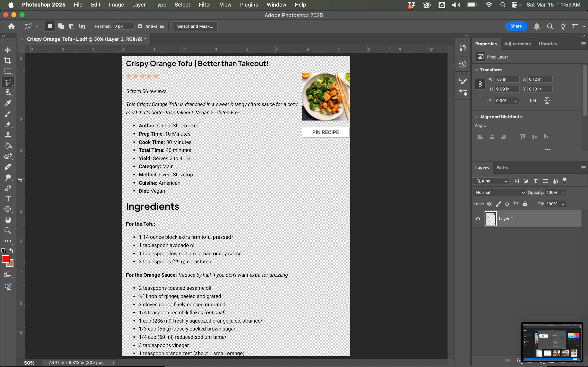The width and height of the screenshot is (588, 367).
Task: Select the Eyedropper tool
Action: point(8,103)
